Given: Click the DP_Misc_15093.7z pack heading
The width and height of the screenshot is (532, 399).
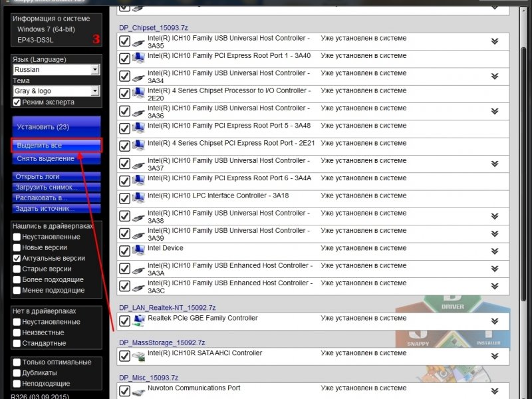Looking at the screenshot, I should [x=148, y=378].
